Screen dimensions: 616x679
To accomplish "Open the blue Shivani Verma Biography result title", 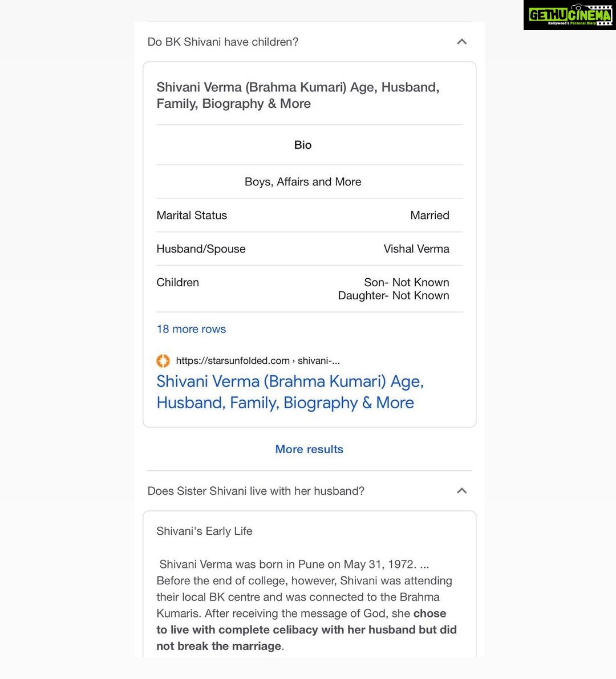I will [x=290, y=392].
